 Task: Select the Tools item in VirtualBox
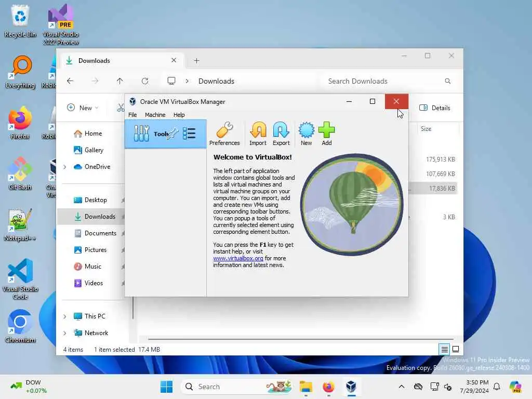(166, 134)
